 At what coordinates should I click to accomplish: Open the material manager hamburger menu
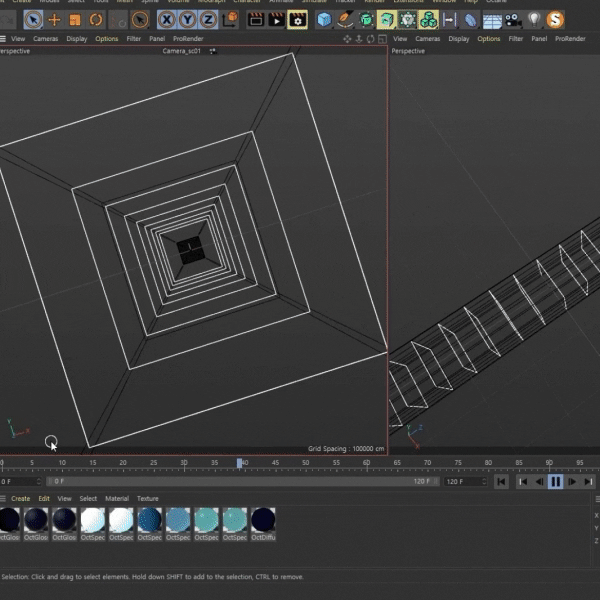(x=3, y=498)
